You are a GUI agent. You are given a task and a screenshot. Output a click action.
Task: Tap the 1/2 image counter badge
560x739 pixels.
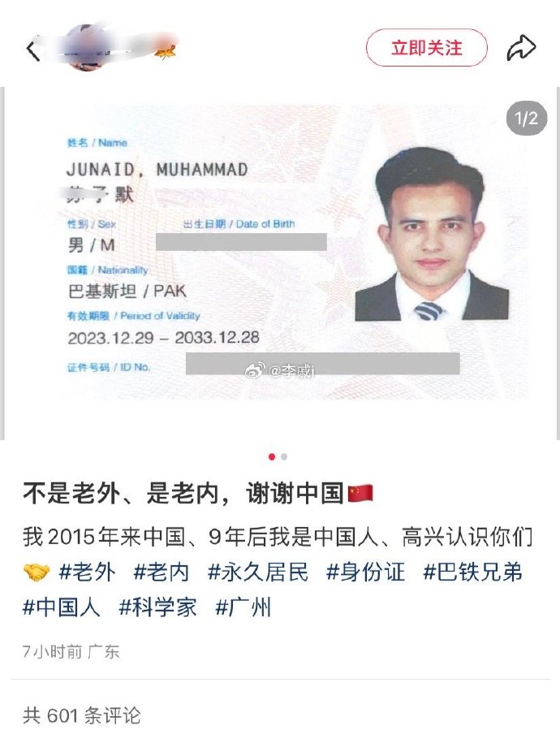pos(527,119)
